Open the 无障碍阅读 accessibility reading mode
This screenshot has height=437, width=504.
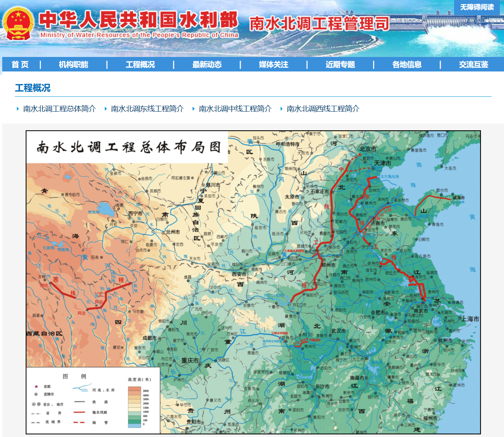pyautogui.click(x=477, y=7)
